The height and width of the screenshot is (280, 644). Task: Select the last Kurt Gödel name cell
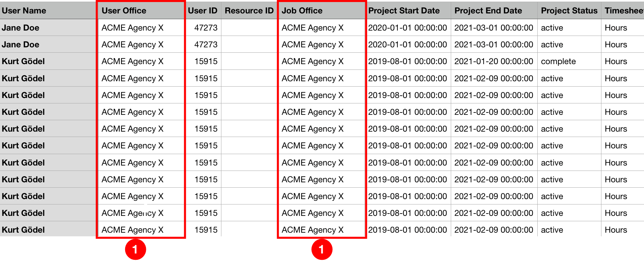[x=48, y=230]
